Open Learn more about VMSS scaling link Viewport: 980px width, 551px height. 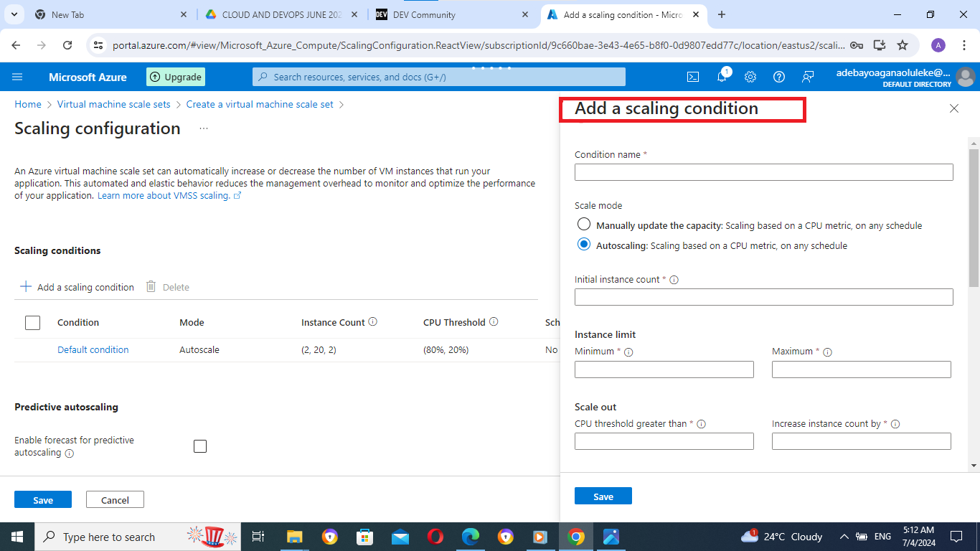tap(169, 196)
